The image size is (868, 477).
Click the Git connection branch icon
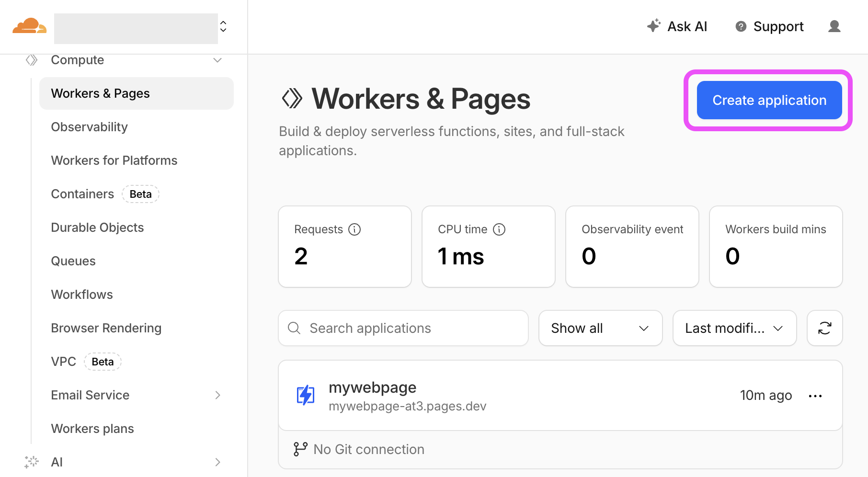(299, 449)
